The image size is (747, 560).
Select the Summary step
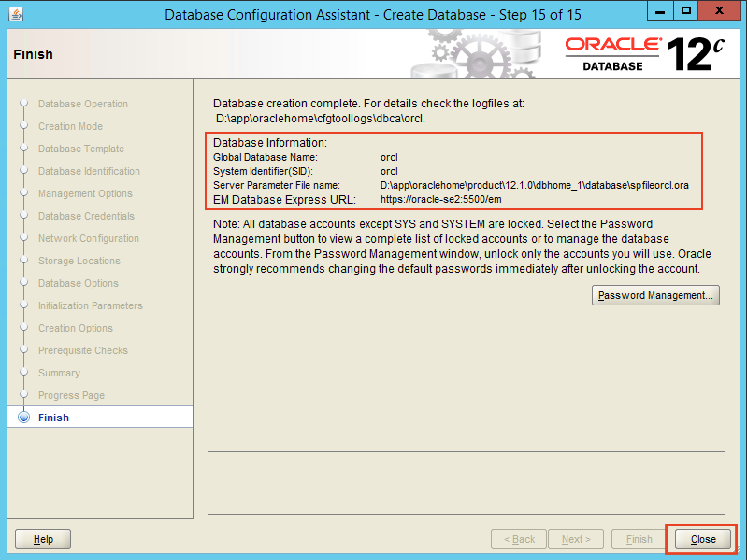[x=59, y=373]
